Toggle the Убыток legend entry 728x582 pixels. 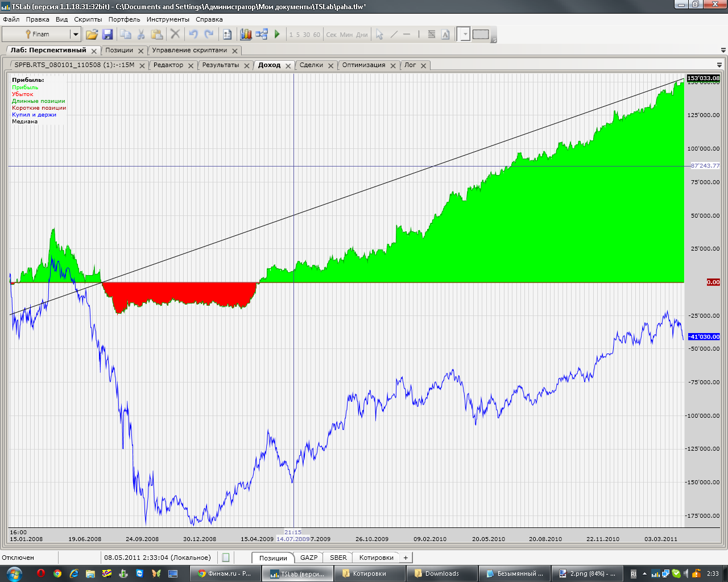[x=23, y=94]
